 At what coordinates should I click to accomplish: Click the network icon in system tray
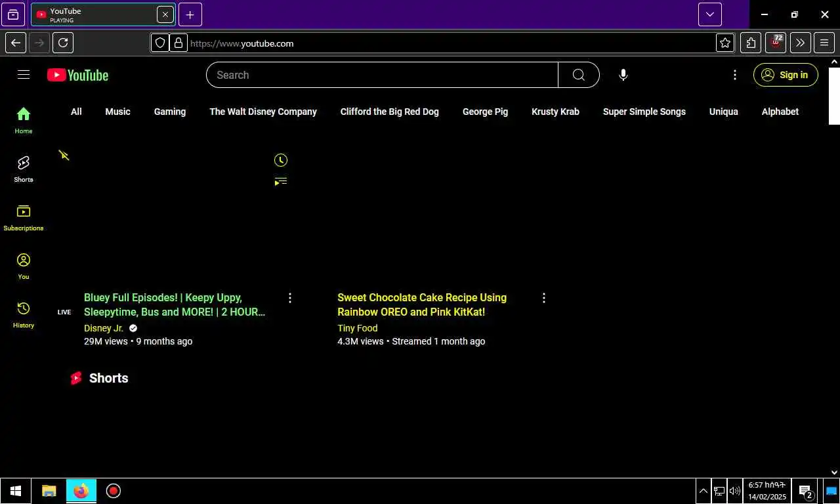click(719, 491)
